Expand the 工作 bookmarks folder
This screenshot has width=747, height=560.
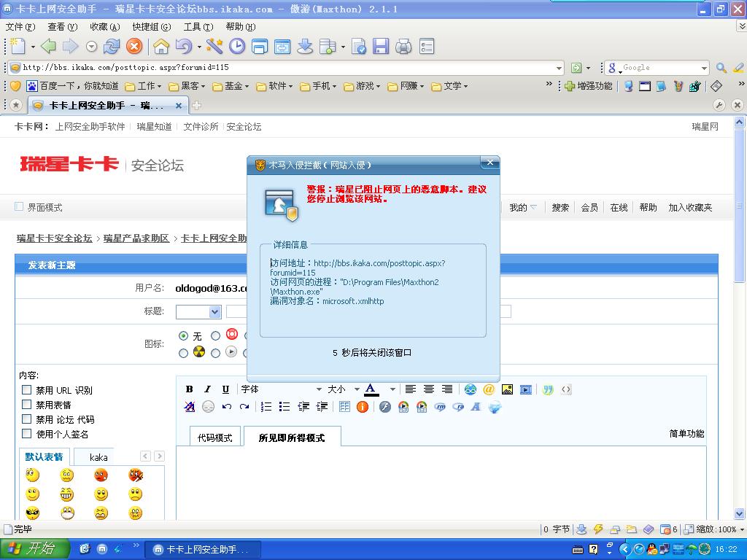(x=143, y=86)
